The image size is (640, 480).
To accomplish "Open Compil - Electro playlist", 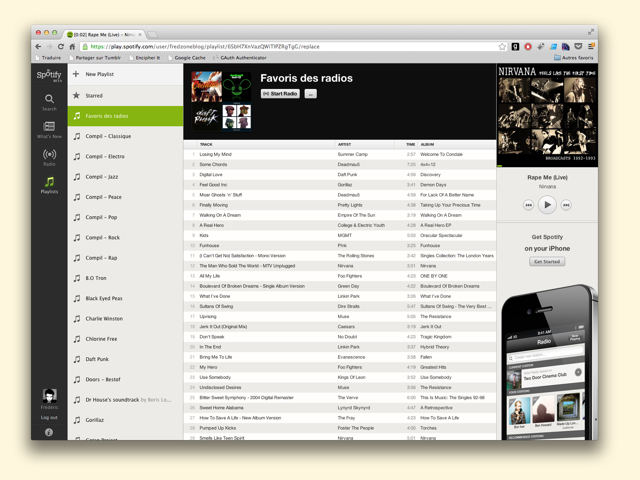I will pyautogui.click(x=125, y=156).
